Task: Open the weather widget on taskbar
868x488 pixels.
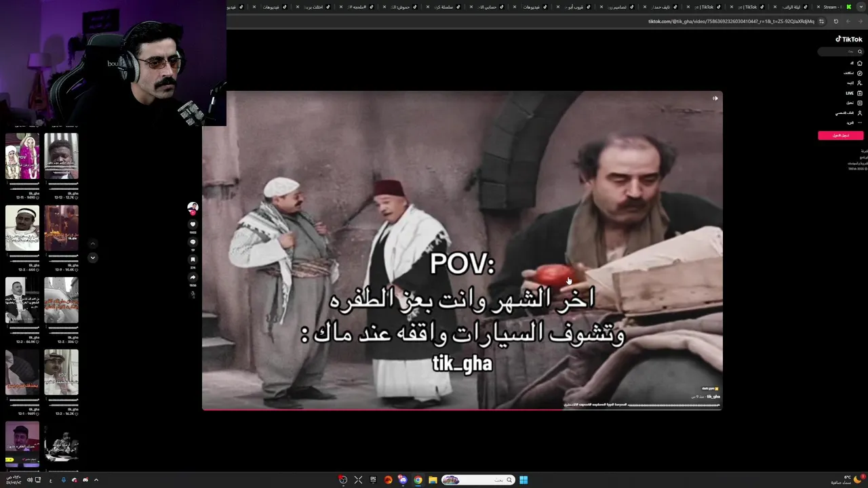Action: (848, 480)
